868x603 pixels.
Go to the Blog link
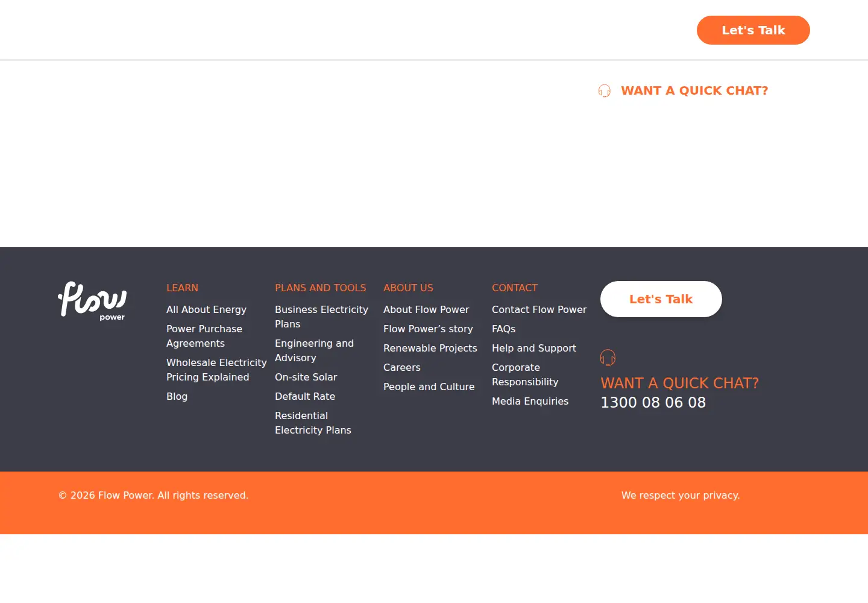(177, 396)
